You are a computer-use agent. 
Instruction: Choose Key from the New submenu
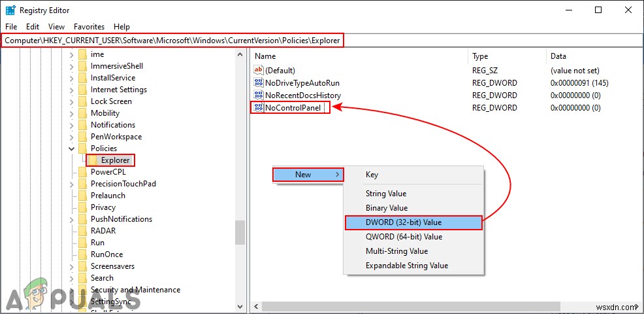tap(413, 175)
